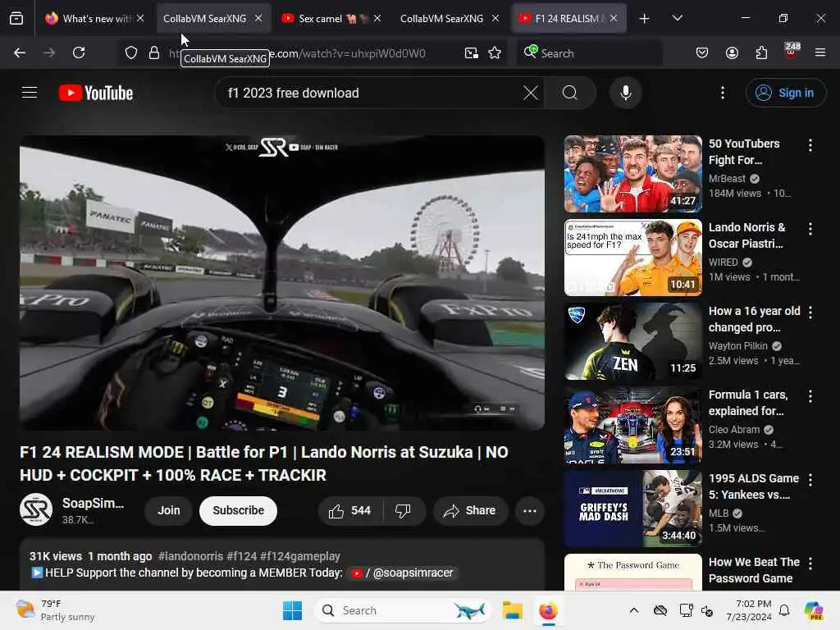
Task: Go back to the previous page
Action: point(20,52)
